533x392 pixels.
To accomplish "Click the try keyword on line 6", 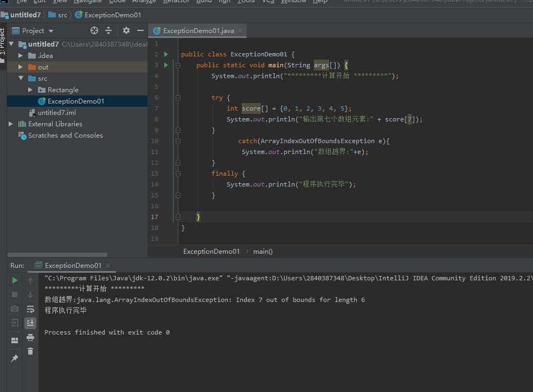I will click(217, 98).
